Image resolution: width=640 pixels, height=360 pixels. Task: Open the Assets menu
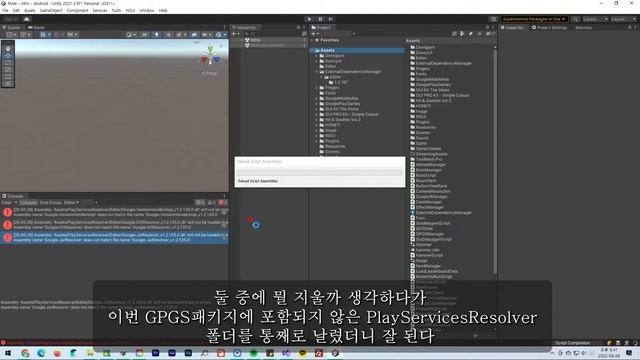[30, 11]
